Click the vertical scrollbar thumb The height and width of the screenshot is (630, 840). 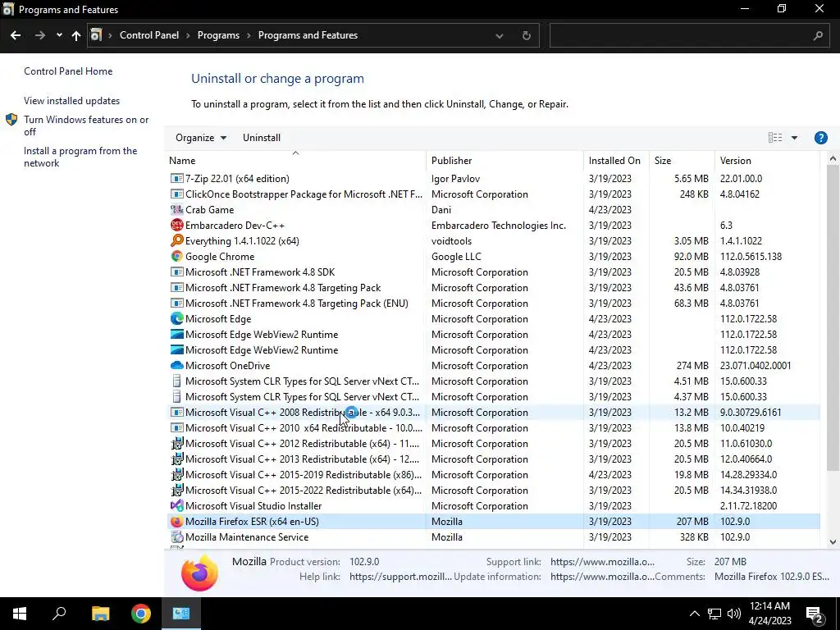[833, 318]
